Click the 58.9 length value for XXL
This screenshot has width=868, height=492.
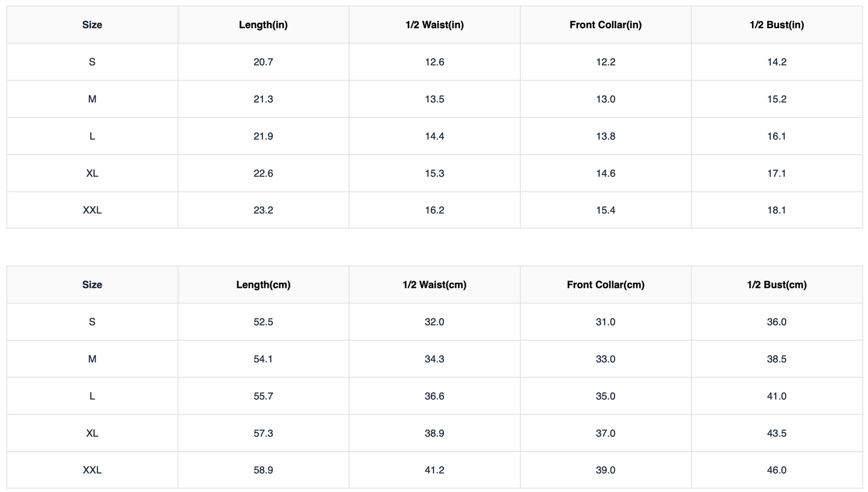263,470
